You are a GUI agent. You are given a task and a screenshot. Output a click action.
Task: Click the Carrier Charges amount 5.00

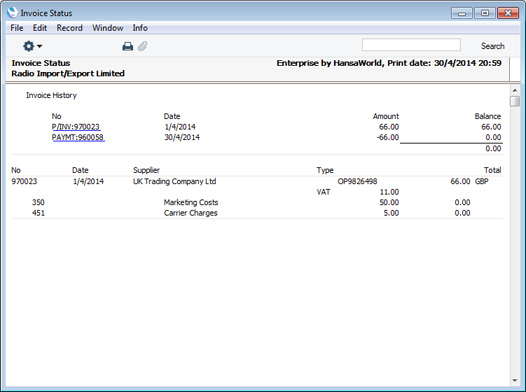coord(391,213)
